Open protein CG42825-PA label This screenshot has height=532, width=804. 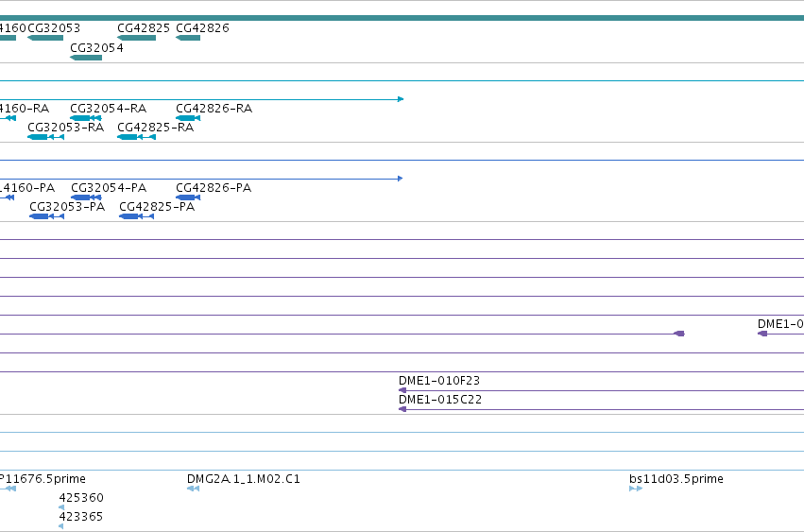(157, 207)
